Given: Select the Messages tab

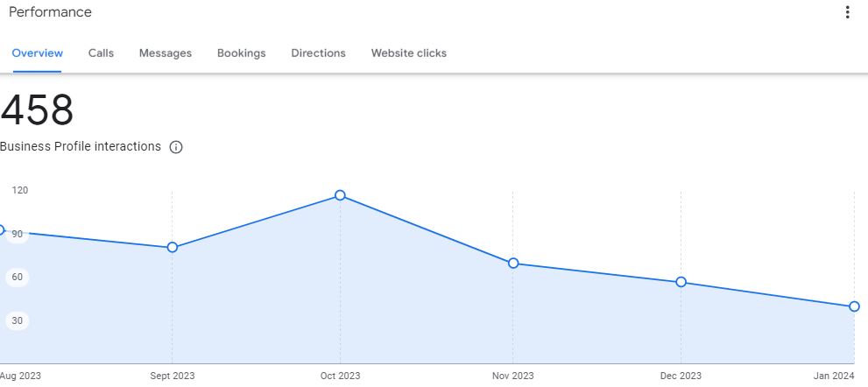Looking at the screenshot, I should [166, 53].
